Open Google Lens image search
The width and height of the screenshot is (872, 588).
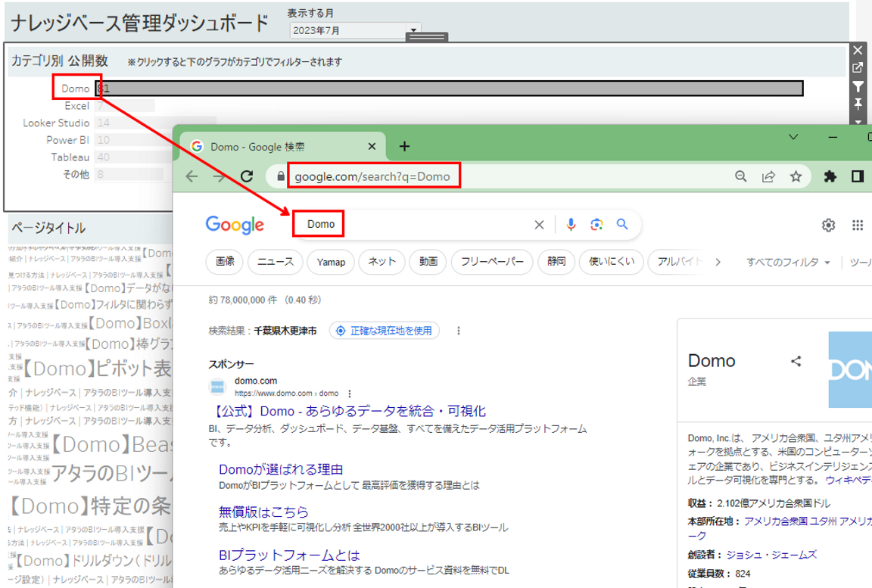(596, 224)
